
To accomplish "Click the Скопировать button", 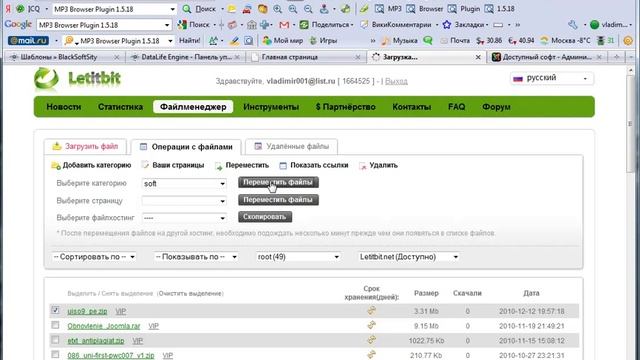I will tap(265, 217).
